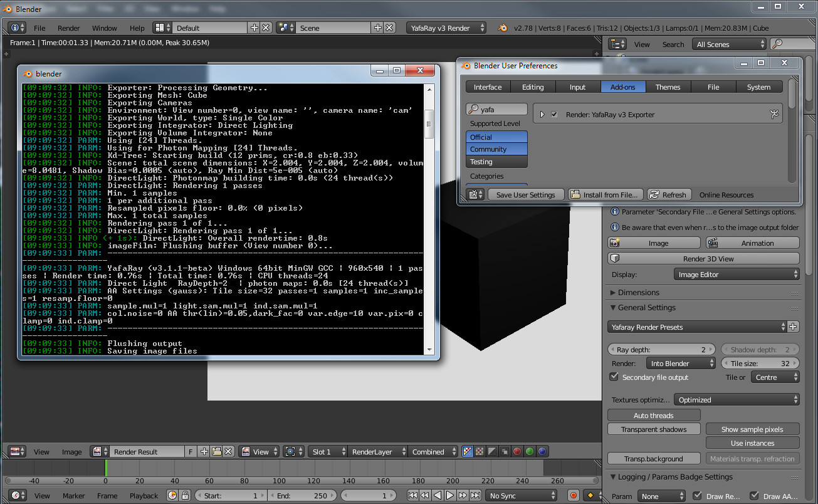Expand YafaRay add-on details triangle
The height and width of the screenshot is (504, 818).
pos(542,115)
